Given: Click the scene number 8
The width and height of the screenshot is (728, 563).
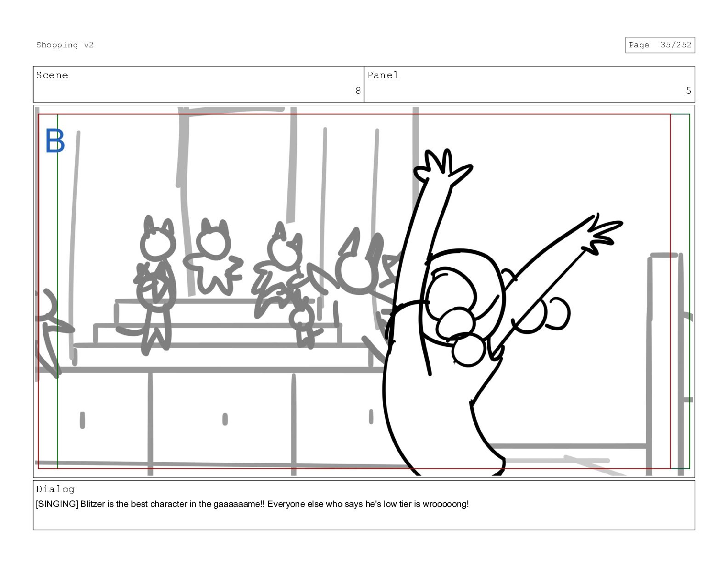Looking at the screenshot, I should point(358,91).
